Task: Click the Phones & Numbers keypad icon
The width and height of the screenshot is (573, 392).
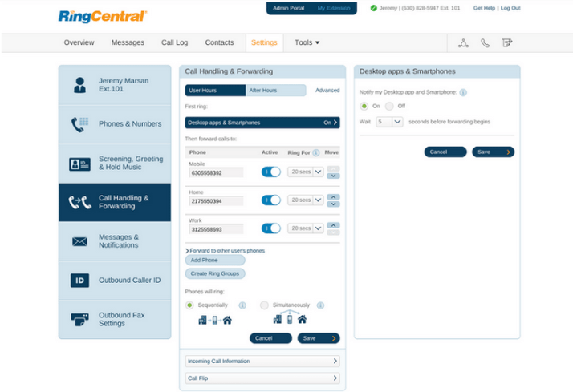Action: point(79,124)
